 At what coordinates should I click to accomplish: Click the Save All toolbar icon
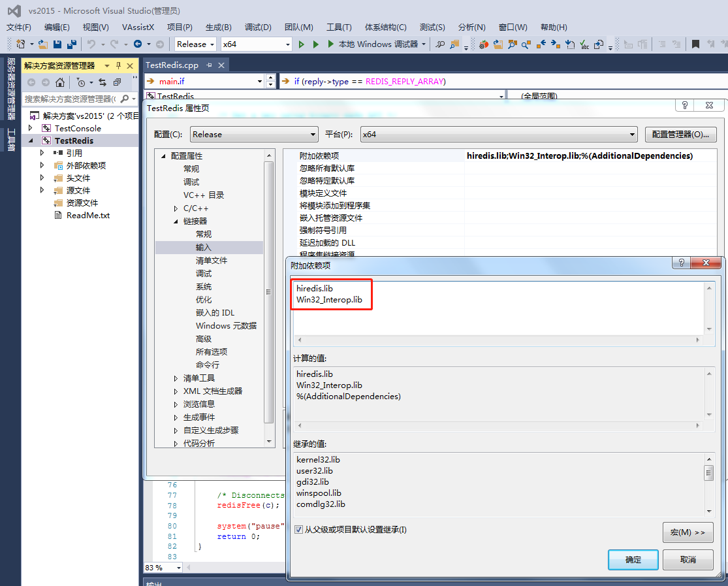point(72,44)
